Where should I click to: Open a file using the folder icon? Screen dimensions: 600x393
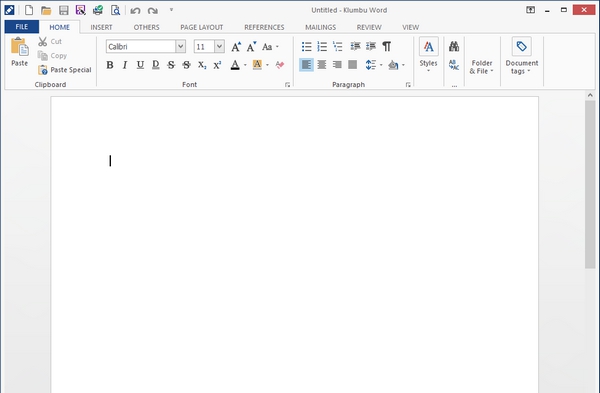tap(46, 10)
